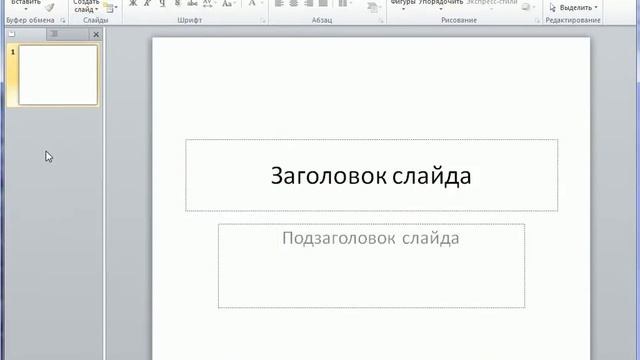Open the text columns dropdown
Viewport: 640px width, 360px height.
[345, 4]
